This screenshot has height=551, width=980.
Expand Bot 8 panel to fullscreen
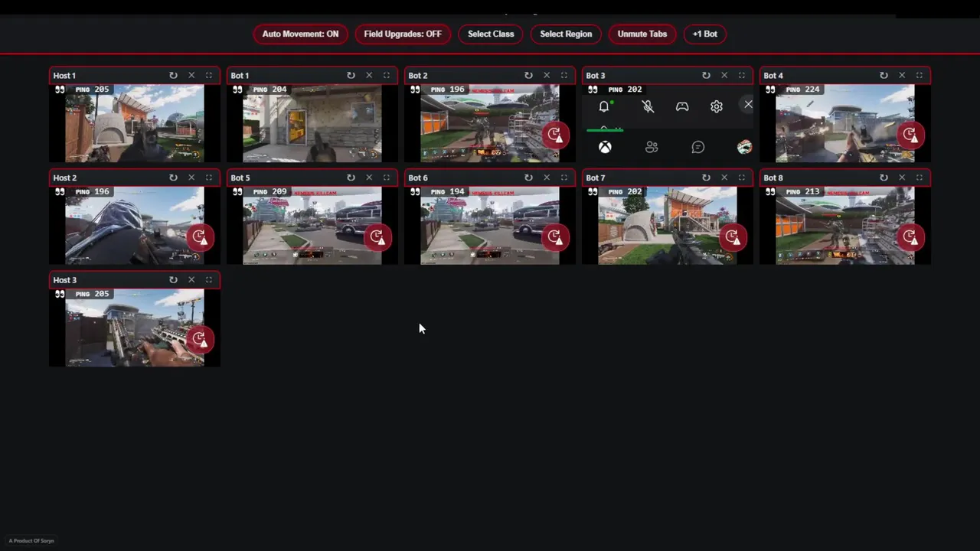tap(920, 178)
